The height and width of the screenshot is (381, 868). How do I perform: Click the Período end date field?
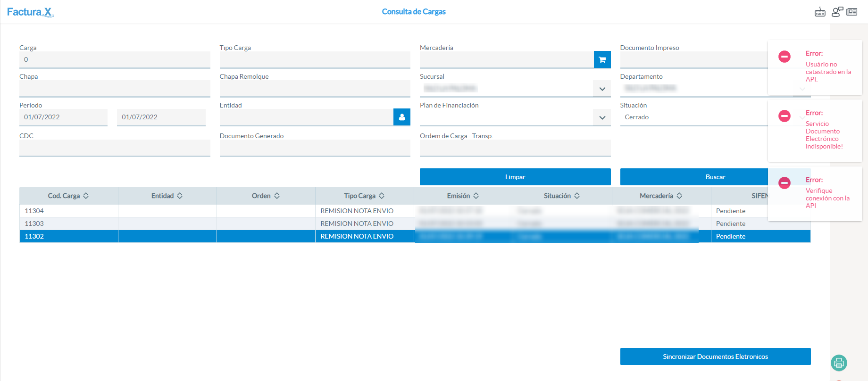[161, 117]
